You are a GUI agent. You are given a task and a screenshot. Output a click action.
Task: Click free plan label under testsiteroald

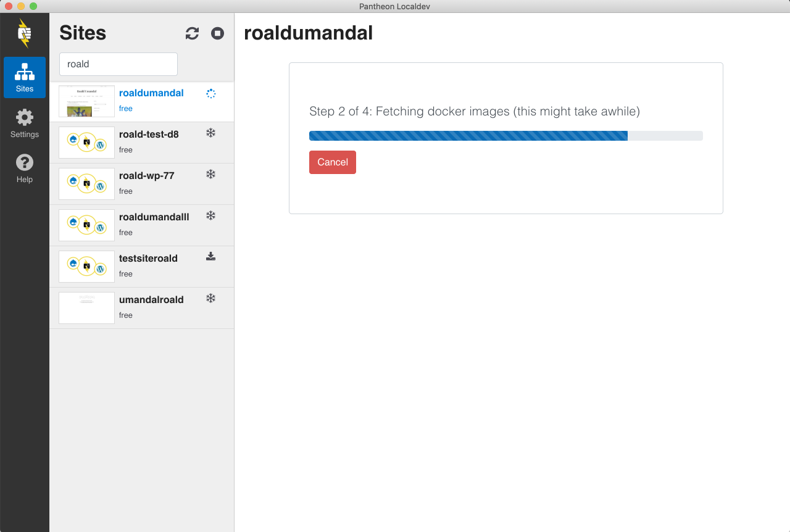[x=126, y=274]
